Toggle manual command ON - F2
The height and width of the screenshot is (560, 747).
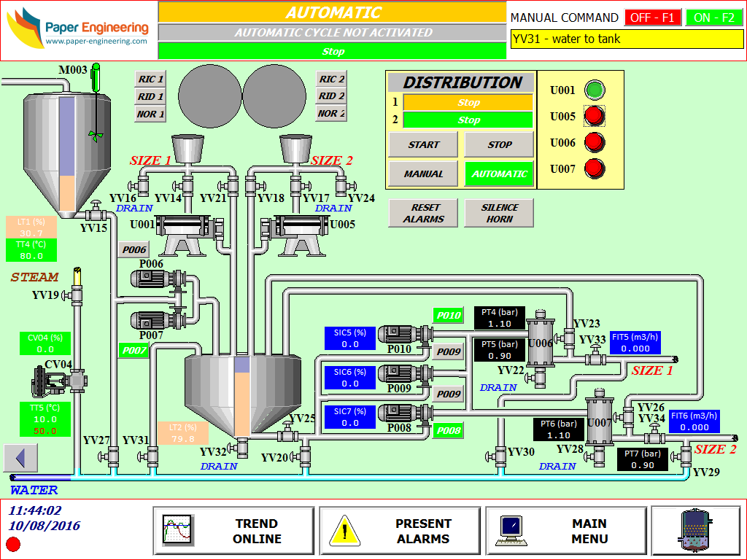click(x=714, y=17)
